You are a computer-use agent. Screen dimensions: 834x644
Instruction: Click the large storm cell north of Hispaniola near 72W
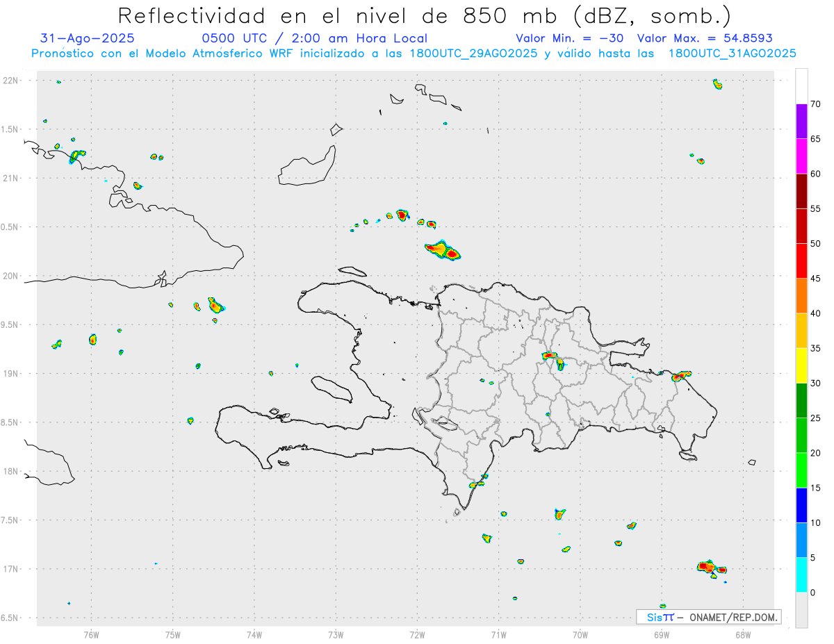click(443, 250)
